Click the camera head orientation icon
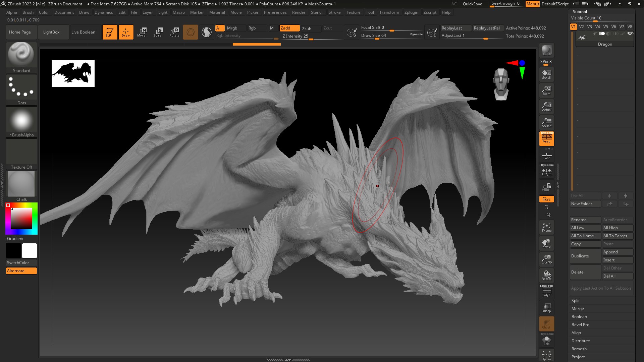Image resolution: width=644 pixels, height=362 pixels. (x=501, y=84)
